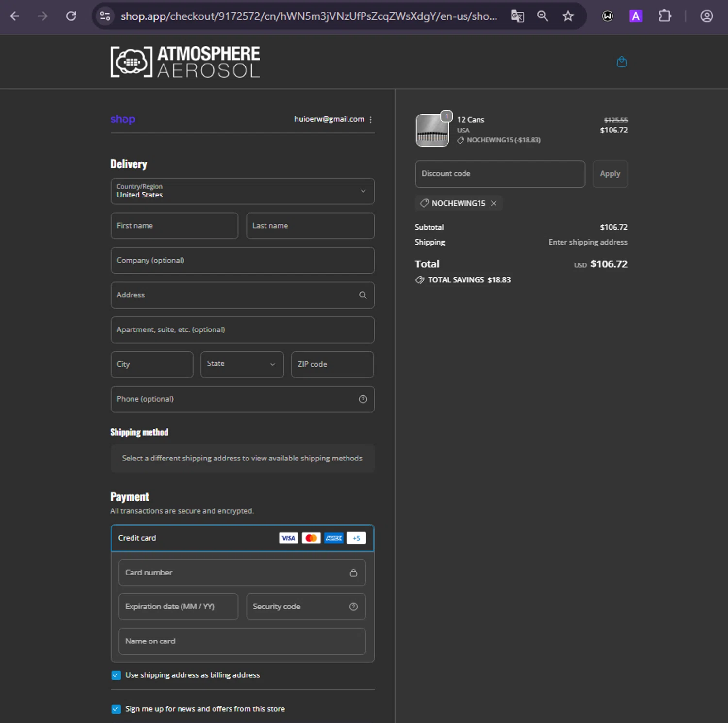728x723 pixels.
Task: Open the extensions puzzle icon
Action: tap(664, 16)
